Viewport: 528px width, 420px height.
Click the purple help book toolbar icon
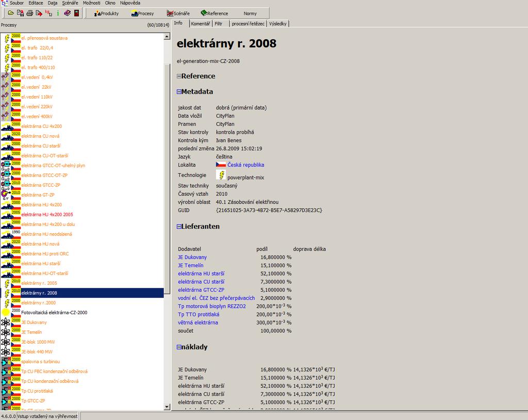click(68, 13)
